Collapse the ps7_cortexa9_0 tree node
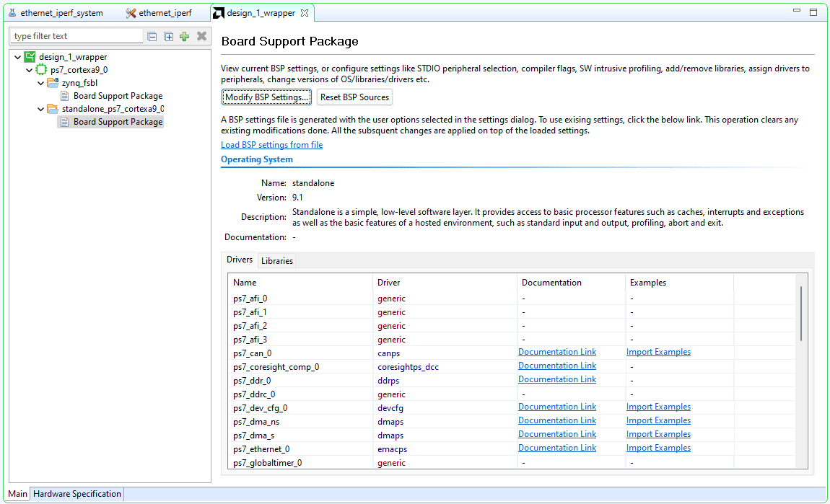The image size is (830, 504). coord(29,70)
